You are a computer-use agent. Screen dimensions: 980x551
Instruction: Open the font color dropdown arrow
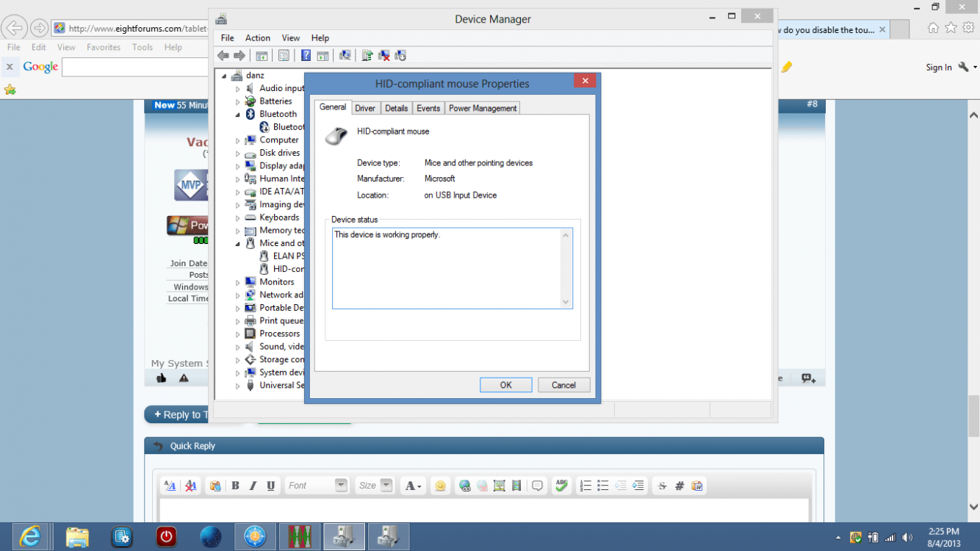click(419, 486)
